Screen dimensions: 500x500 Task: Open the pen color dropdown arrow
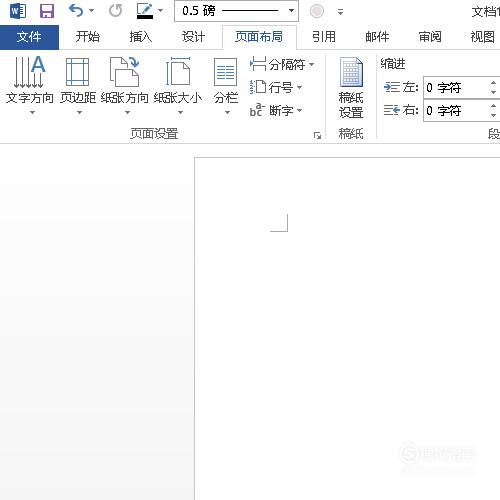[160, 11]
